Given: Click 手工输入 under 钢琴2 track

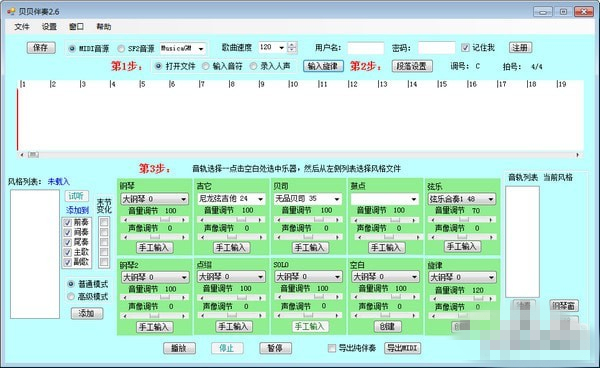Looking at the screenshot, I should coord(155,327).
